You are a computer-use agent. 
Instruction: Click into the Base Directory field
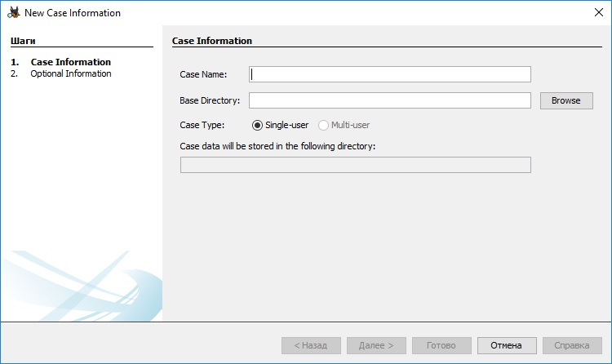tap(390, 100)
